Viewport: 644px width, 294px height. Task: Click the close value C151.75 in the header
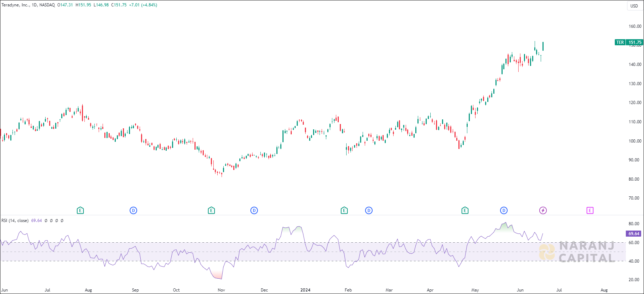click(119, 5)
